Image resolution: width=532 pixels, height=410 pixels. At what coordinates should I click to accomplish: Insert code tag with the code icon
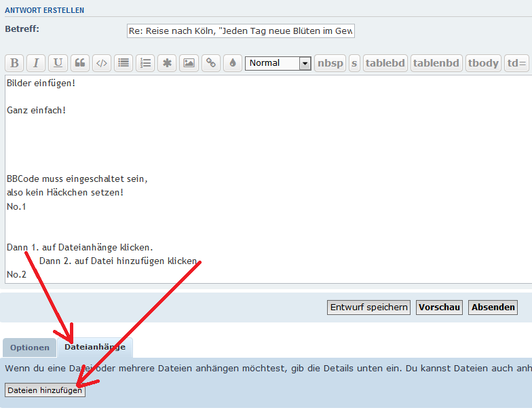click(x=101, y=63)
